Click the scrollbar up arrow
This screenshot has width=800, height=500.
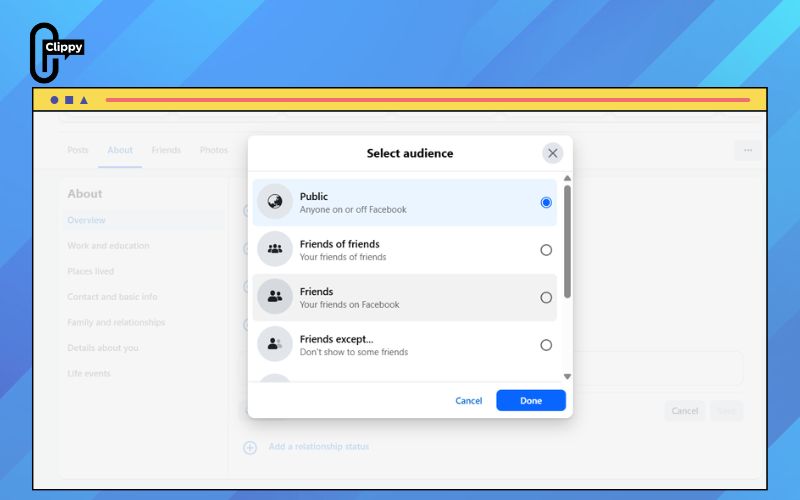click(567, 179)
